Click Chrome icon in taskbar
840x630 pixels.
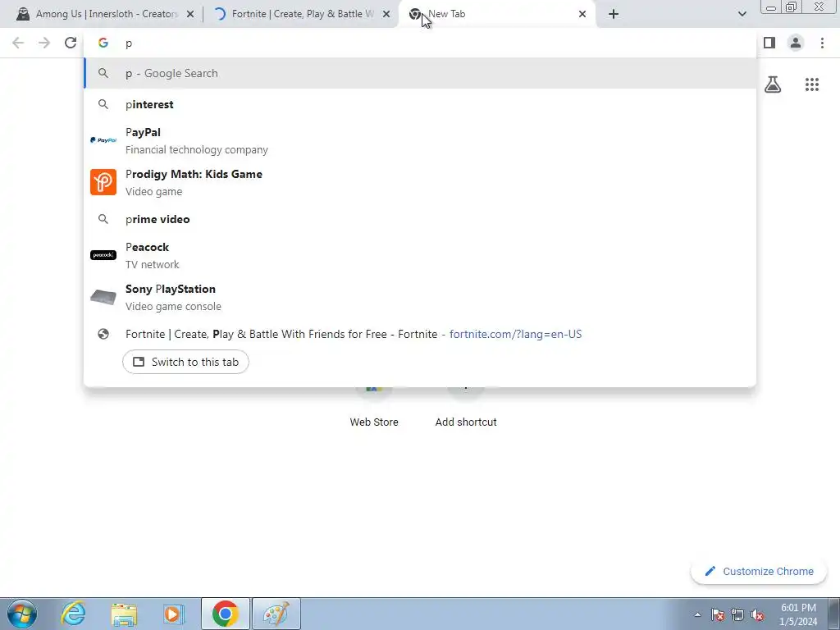225,614
